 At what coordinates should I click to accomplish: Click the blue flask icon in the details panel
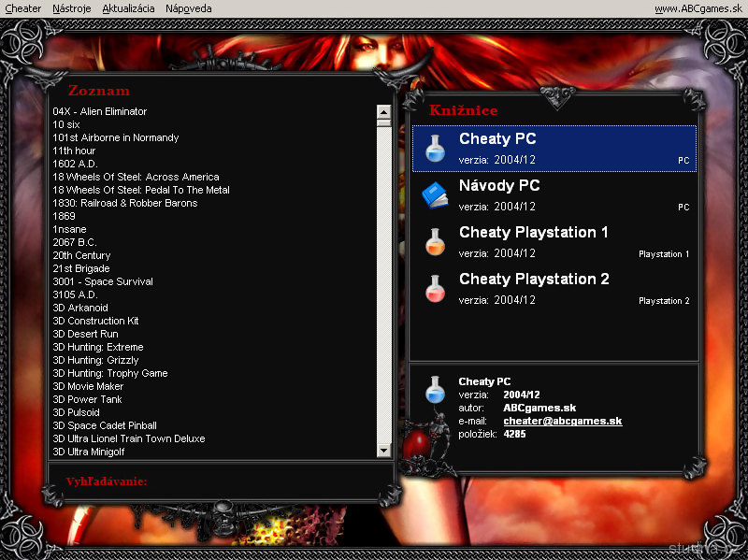(435, 390)
